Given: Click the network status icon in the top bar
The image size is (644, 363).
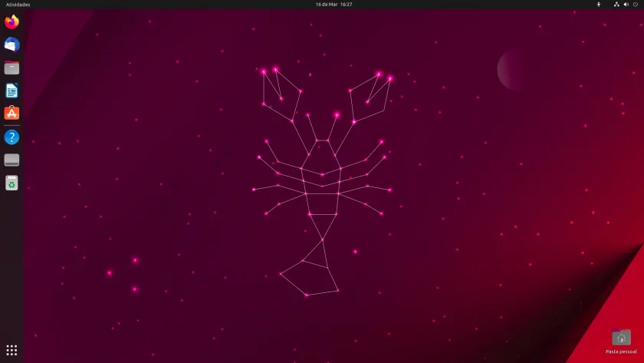Looking at the screenshot, I should pyautogui.click(x=616, y=5).
